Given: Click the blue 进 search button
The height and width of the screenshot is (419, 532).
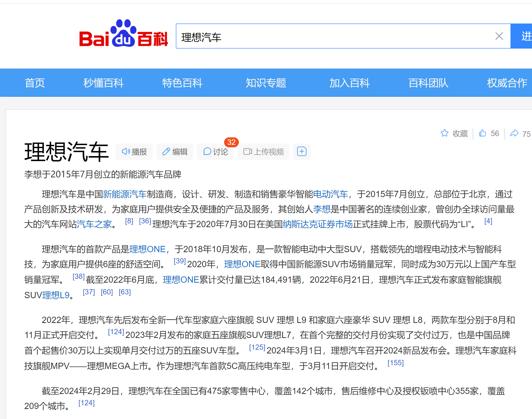Looking at the screenshot, I should [x=521, y=36].
